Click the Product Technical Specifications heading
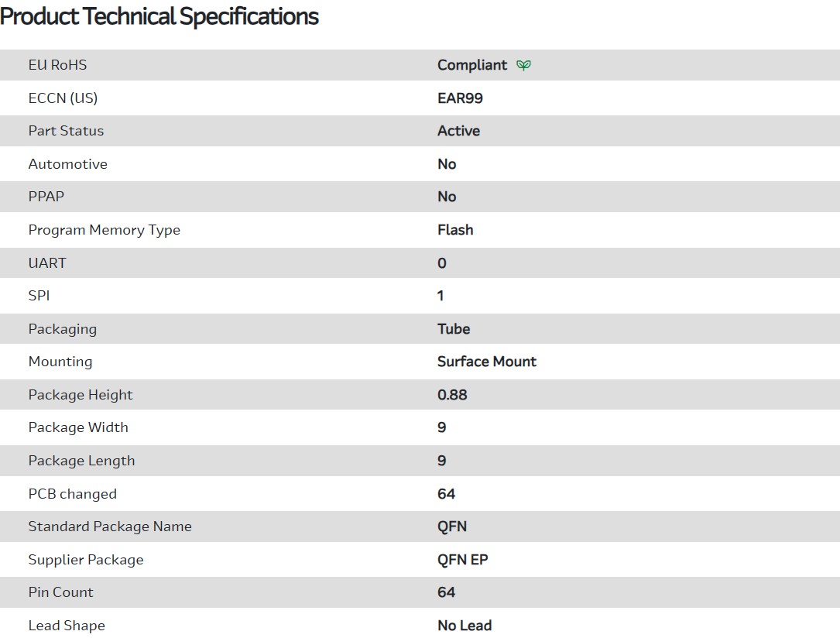Image resolution: width=840 pixels, height=638 pixels. pyautogui.click(x=159, y=16)
